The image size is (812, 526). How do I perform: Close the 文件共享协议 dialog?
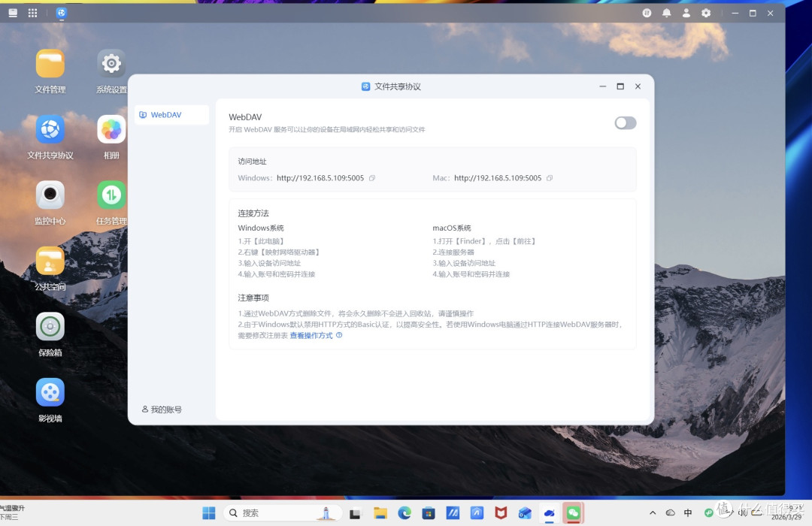[x=638, y=86]
